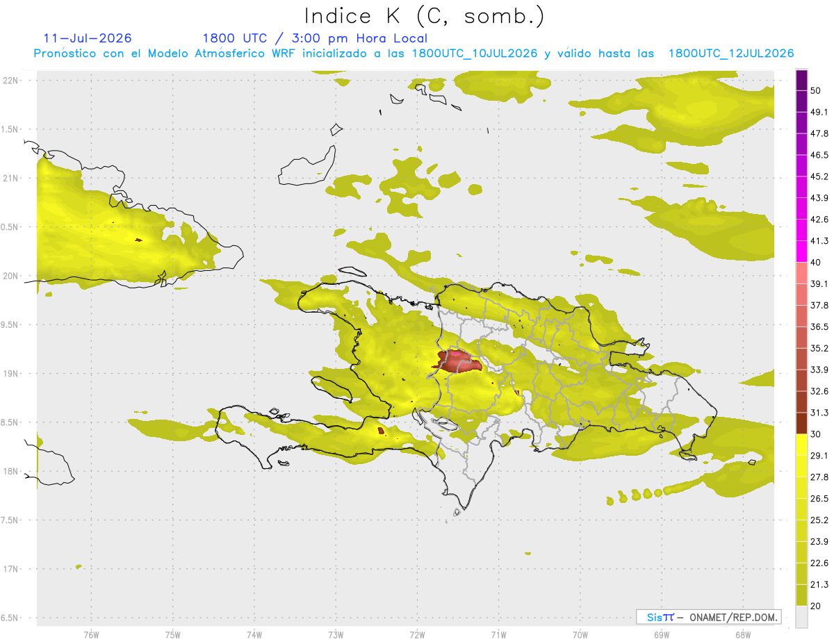Click the colorbar label '32.6'
The height and width of the screenshot is (644, 834).
point(819,391)
